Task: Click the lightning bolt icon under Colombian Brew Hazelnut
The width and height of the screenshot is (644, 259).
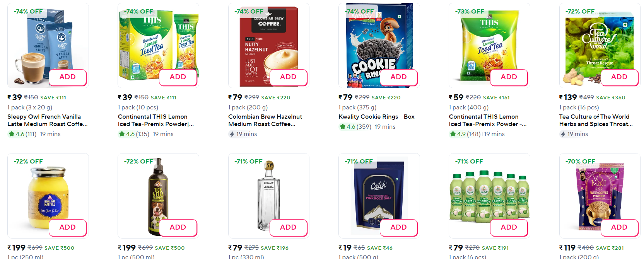Action: [x=232, y=134]
